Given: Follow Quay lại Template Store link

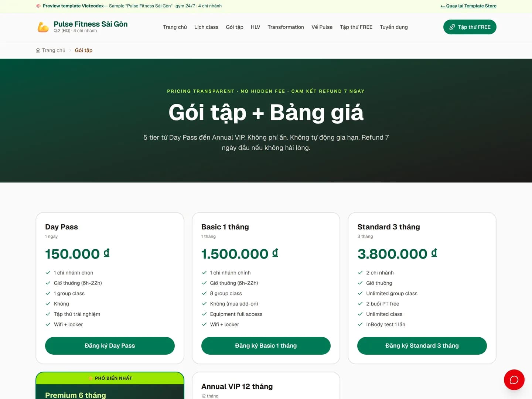Looking at the screenshot, I should pyautogui.click(x=468, y=6).
